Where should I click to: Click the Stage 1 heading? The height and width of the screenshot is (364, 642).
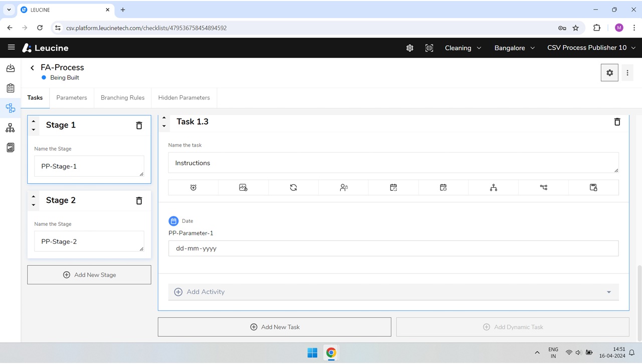(61, 125)
